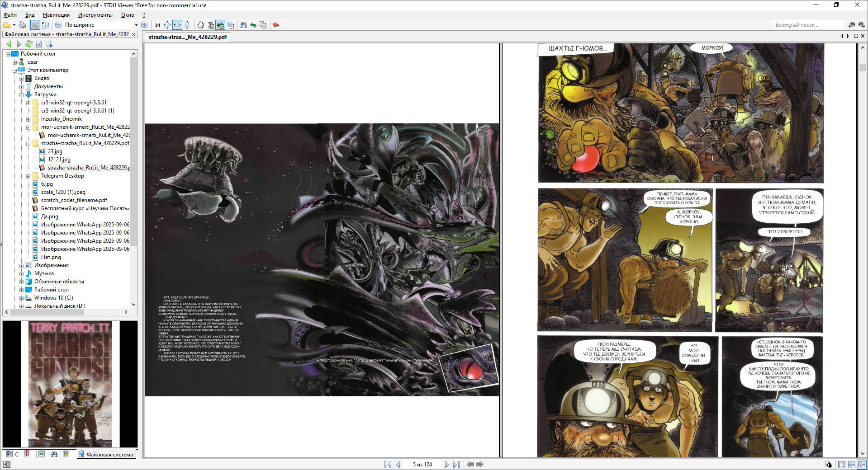Click the zoom out minus icon

(58, 25)
